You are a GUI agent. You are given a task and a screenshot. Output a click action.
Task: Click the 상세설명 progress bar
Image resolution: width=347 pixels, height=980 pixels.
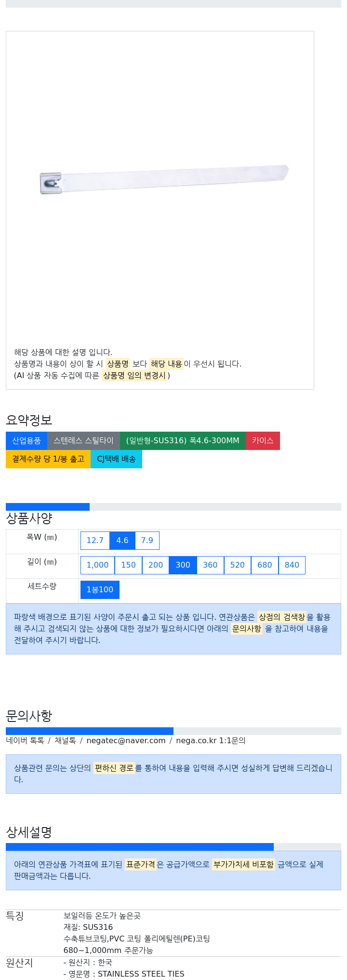point(173,847)
